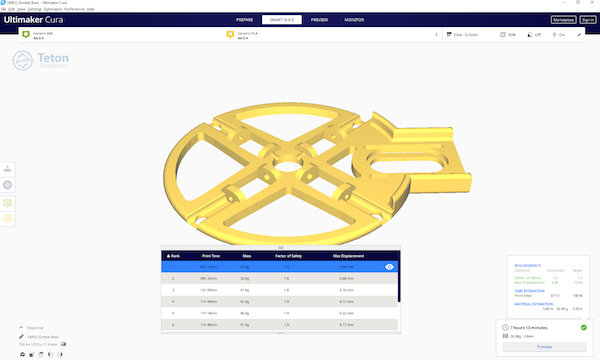
Task: Toggle eye icon on rank 1 result
Action: click(x=389, y=267)
